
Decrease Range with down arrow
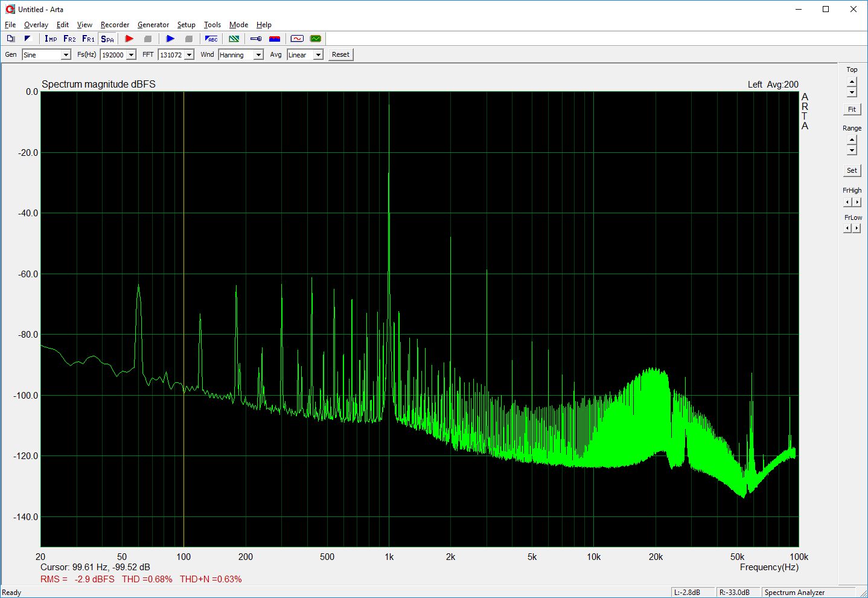pos(852,150)
